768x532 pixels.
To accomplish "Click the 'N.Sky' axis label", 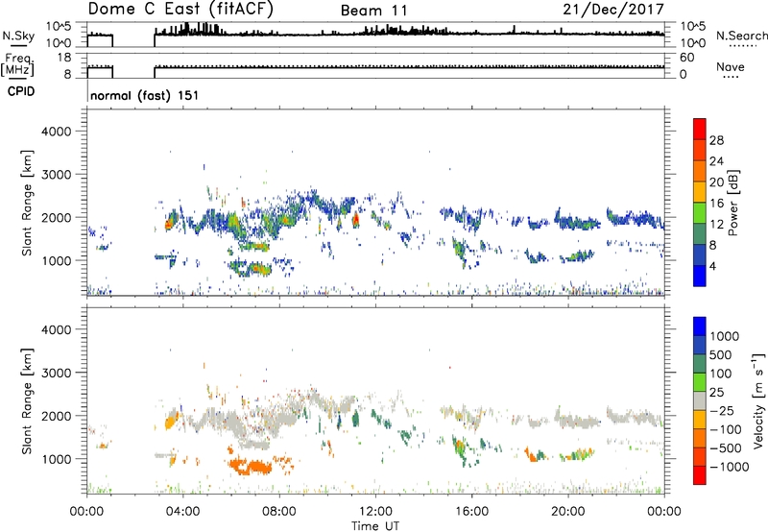I will 18,36.
